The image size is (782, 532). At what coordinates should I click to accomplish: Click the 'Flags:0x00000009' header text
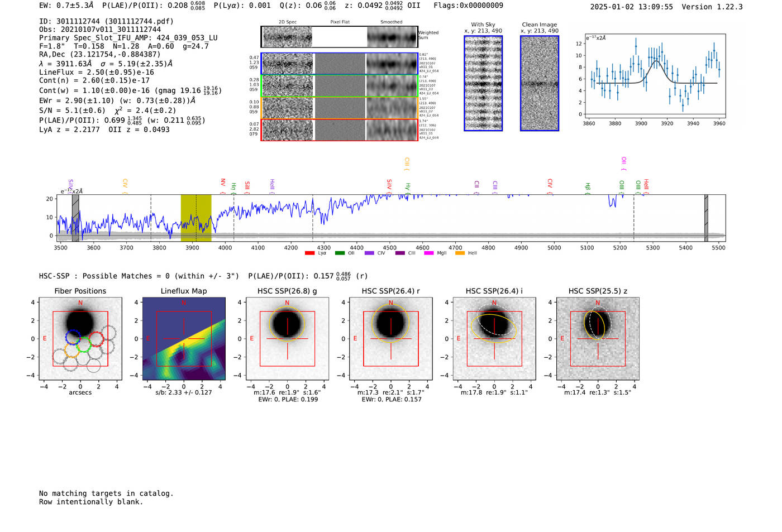click(x=468, y=6)
